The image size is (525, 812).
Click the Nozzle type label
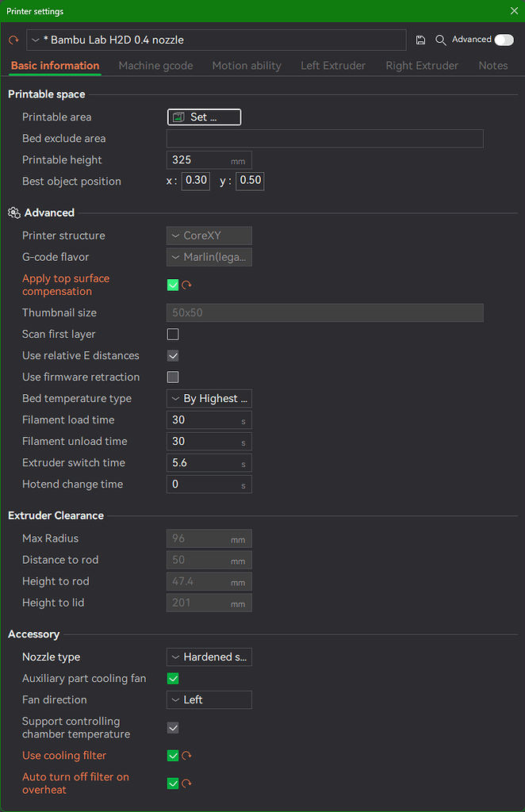click(52, 657)
